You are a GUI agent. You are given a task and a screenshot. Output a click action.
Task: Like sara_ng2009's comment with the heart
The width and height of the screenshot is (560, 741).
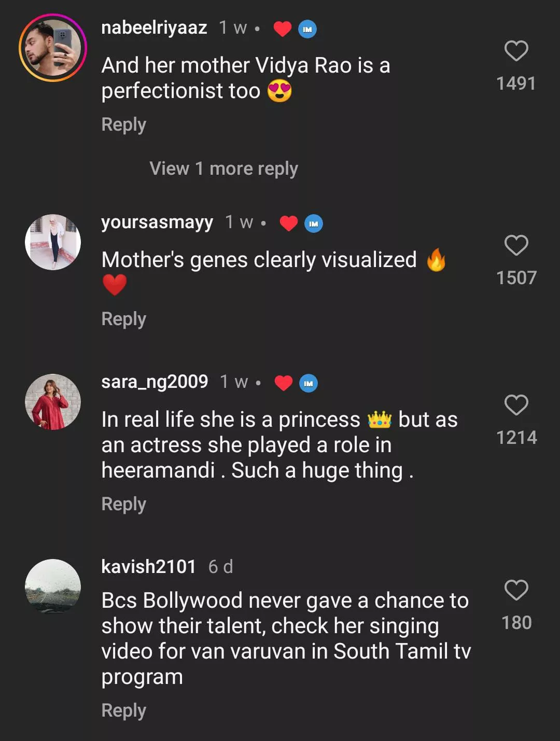click(x=516, y=405)
